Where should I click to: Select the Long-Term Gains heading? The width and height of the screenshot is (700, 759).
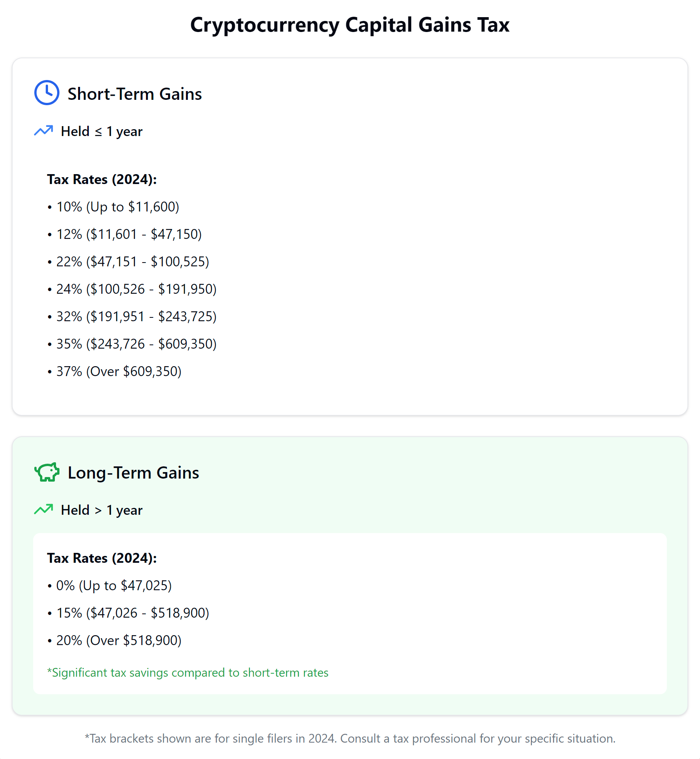[133, 473]
